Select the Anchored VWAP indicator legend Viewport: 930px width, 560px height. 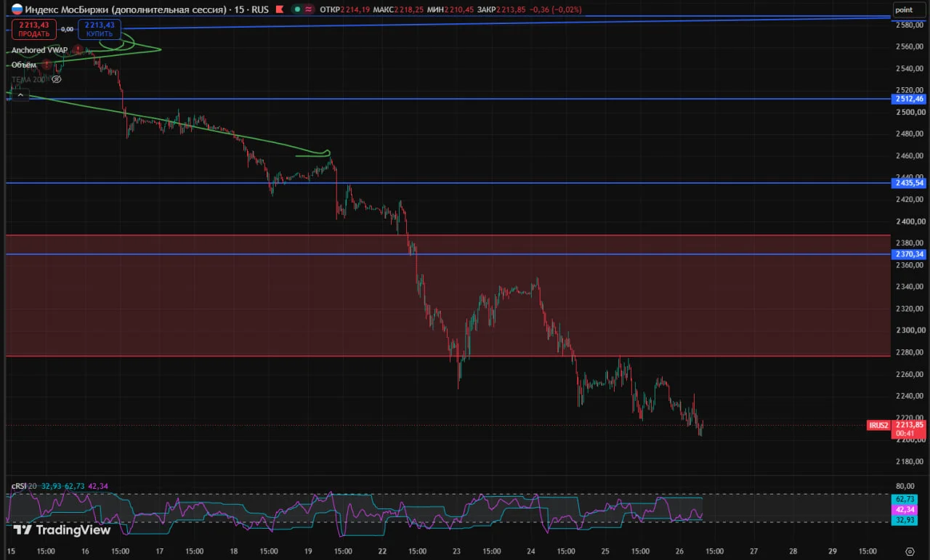[39, 50]
